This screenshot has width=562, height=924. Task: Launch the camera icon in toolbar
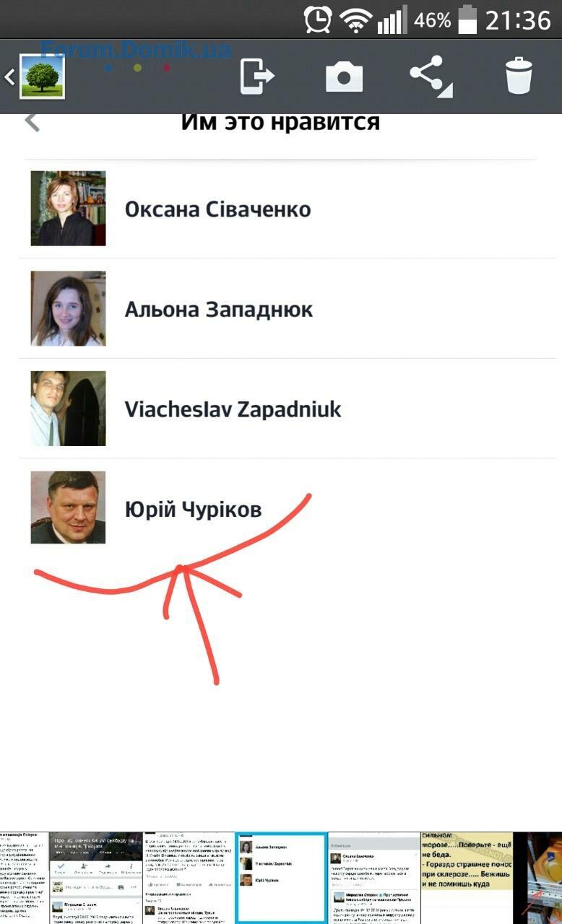point(344,76)
